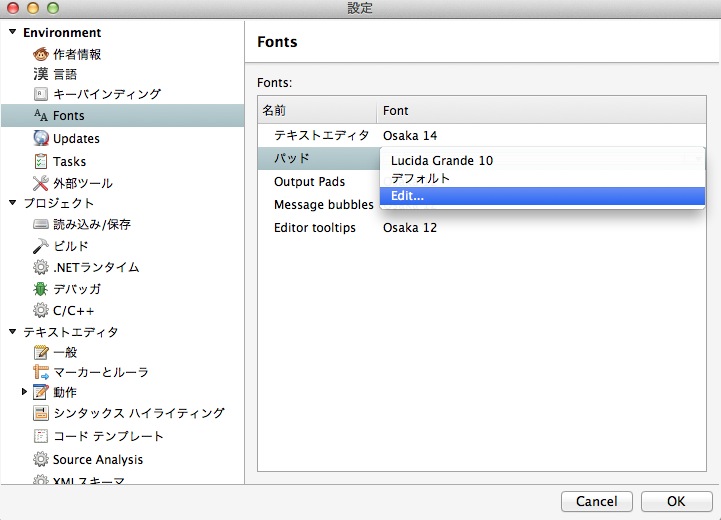Click the 漢 icon beside 言語

40,74
